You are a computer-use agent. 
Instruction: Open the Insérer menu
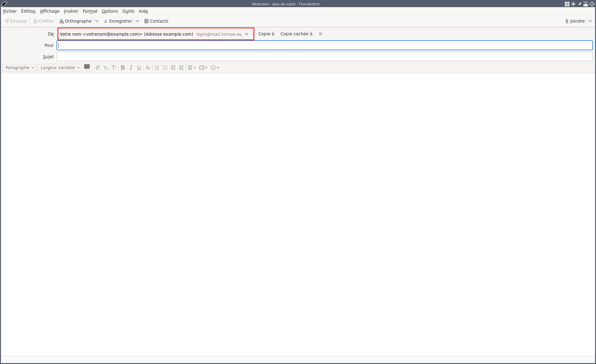(71, 11)
